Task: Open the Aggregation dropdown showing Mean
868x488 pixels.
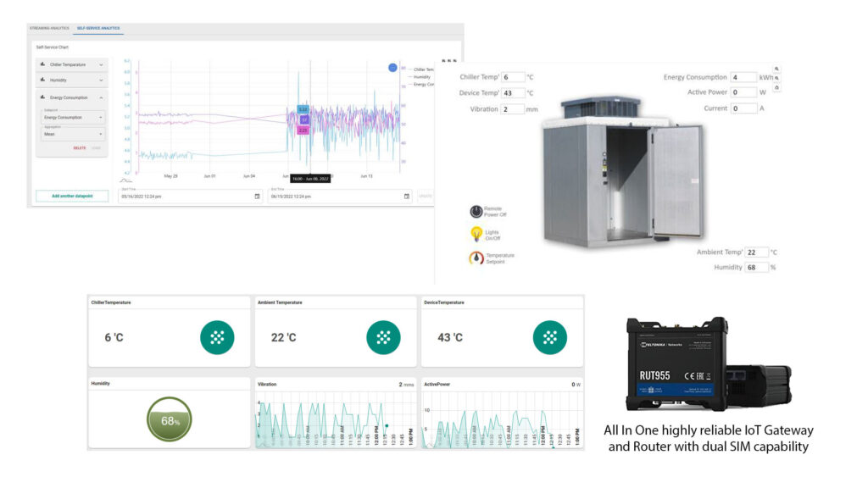Action: coord(73,134)
